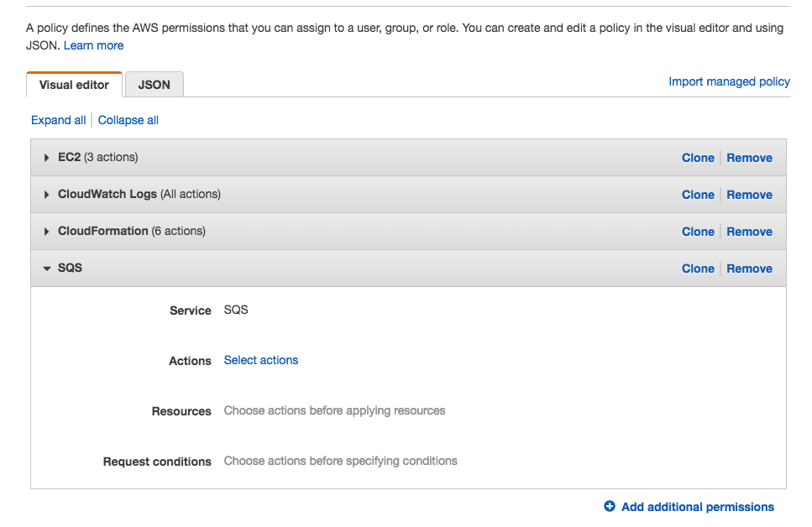Switch to the JSON tab
Image resolution: width=812 pixels, height=527 pixels.
[x=154, y=85]
